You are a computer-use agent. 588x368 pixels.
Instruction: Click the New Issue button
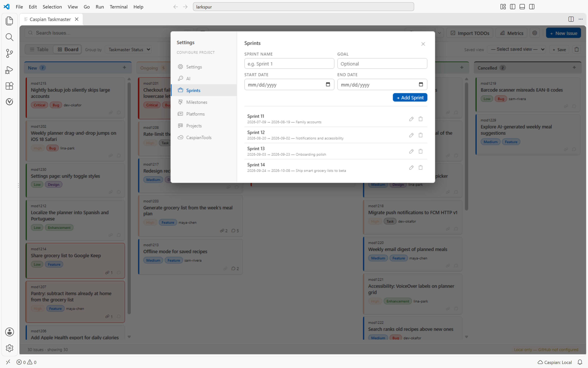[563, 33]
